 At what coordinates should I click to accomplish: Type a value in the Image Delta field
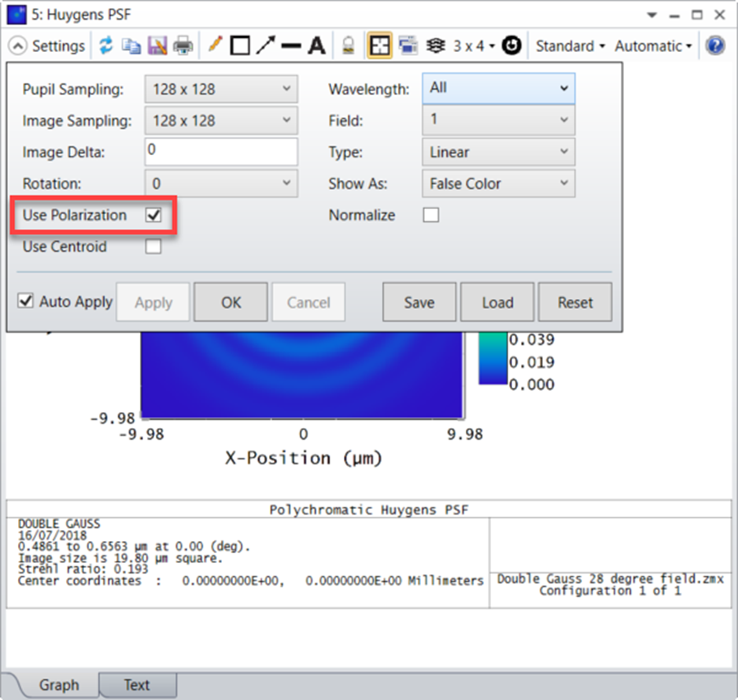(220, 151)
